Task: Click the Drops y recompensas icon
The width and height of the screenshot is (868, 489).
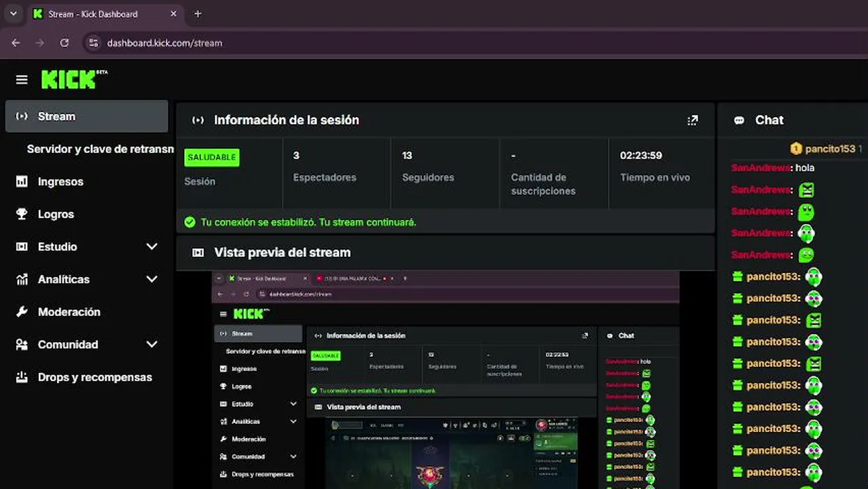Action: 22,377
